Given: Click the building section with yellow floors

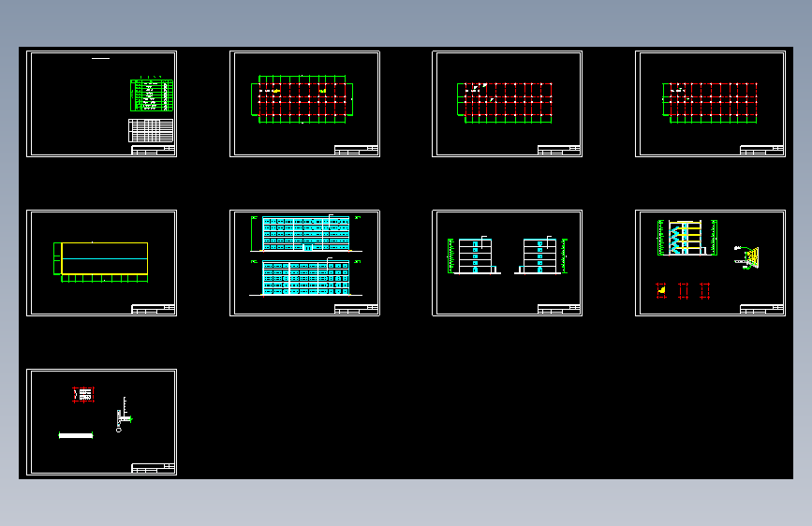Looking at the screenshot, I should pyautogui.click(x=687, y=238).
